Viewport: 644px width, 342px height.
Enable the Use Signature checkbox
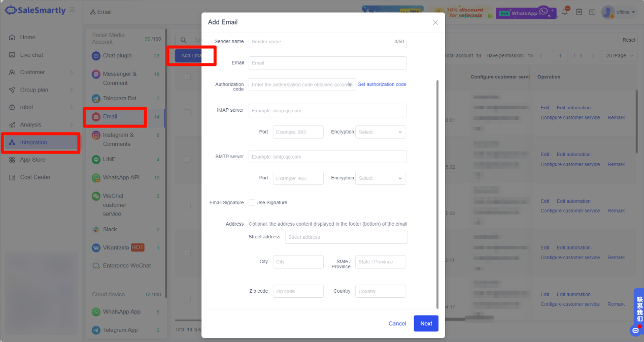coord(252,202)
